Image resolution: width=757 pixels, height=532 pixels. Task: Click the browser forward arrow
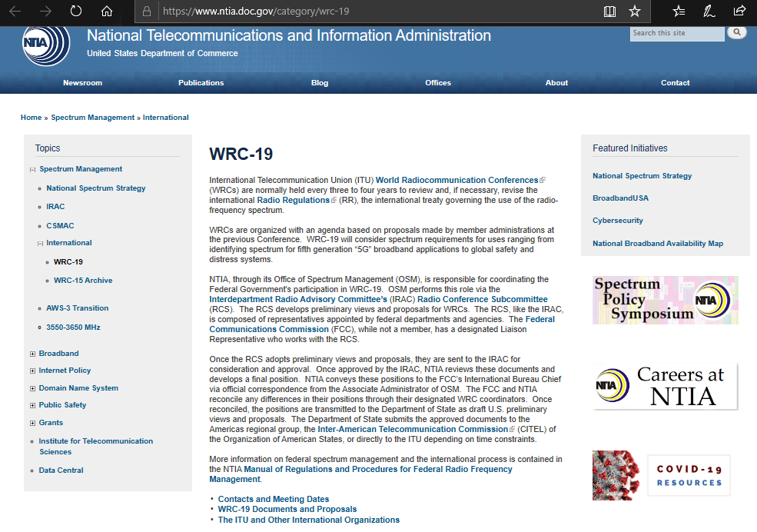pyautogui.click(x=45, y=11)
